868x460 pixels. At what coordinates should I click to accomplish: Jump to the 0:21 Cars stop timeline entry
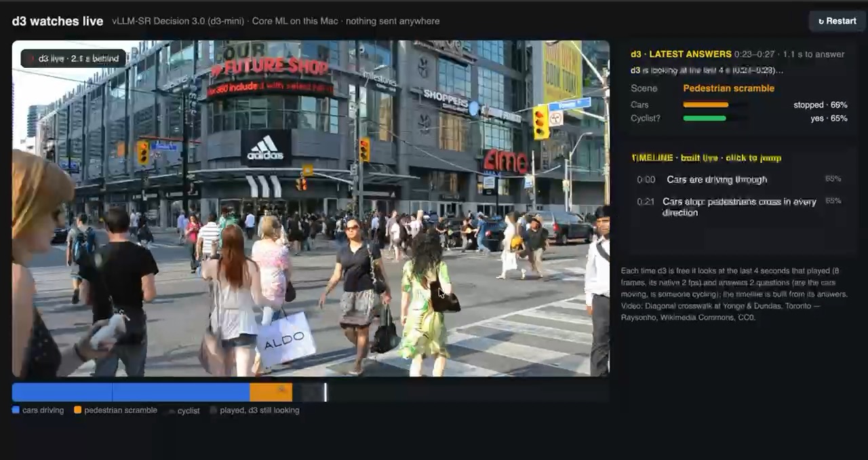click(x=739, y=207)
